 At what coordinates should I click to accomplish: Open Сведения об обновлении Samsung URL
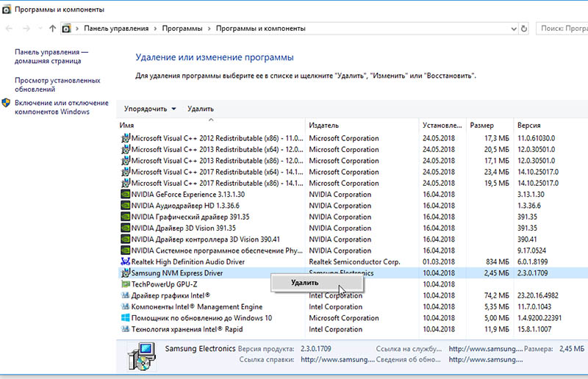click(x=486, y=359)
